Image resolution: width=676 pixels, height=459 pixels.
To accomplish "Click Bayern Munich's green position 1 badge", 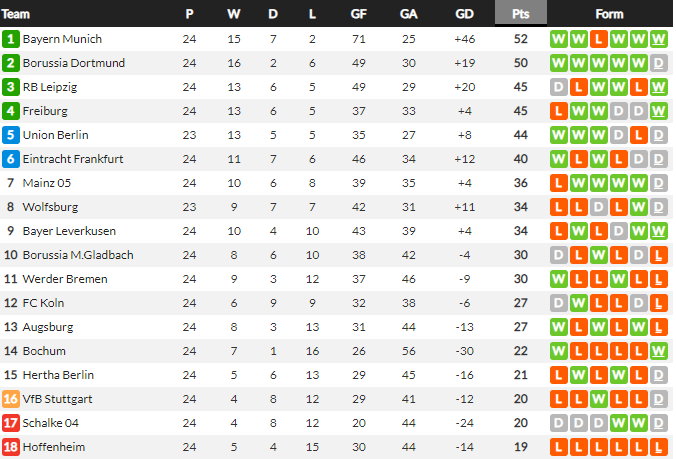I will pos(11,39).
